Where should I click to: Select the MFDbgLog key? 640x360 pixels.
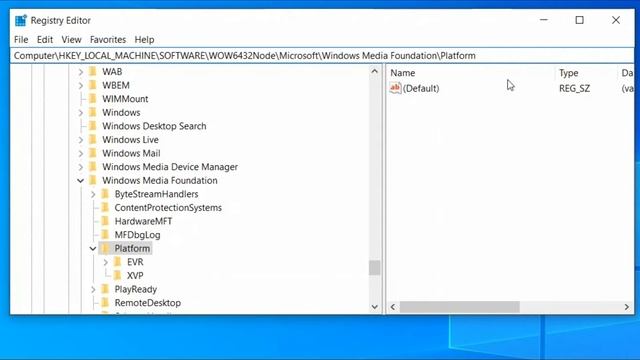pyautogui.click(x=138, y=235)
